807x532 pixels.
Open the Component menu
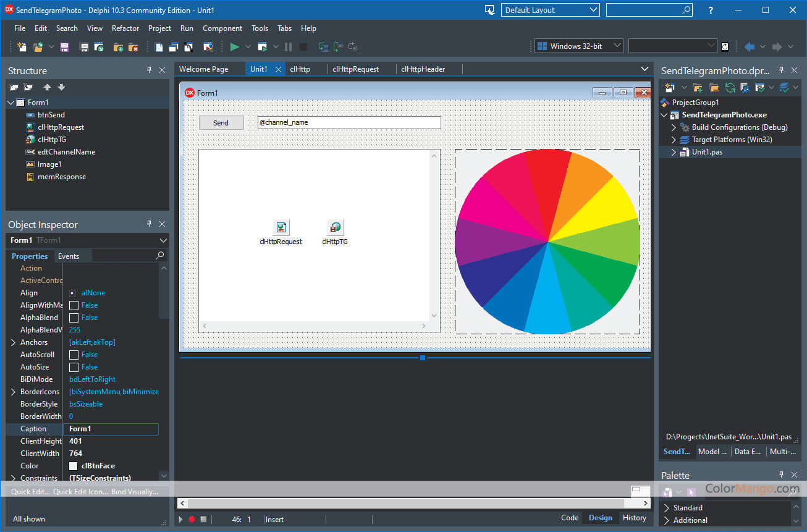coord(222,28)
